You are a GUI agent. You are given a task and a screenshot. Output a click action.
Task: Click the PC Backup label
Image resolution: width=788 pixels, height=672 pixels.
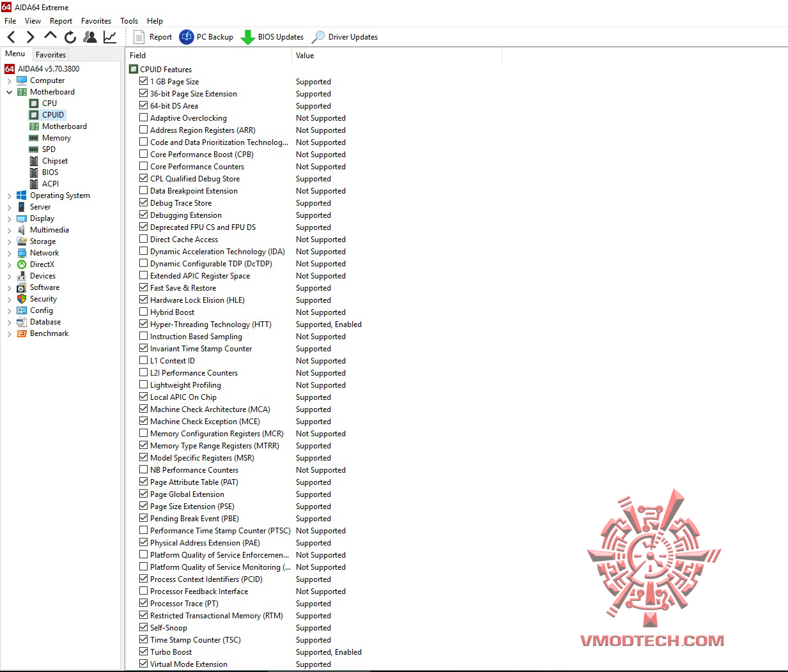[x=215, y=37]
